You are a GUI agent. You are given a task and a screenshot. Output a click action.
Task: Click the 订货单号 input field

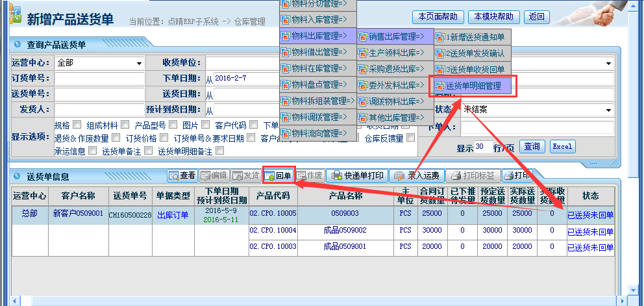point(99,79)
